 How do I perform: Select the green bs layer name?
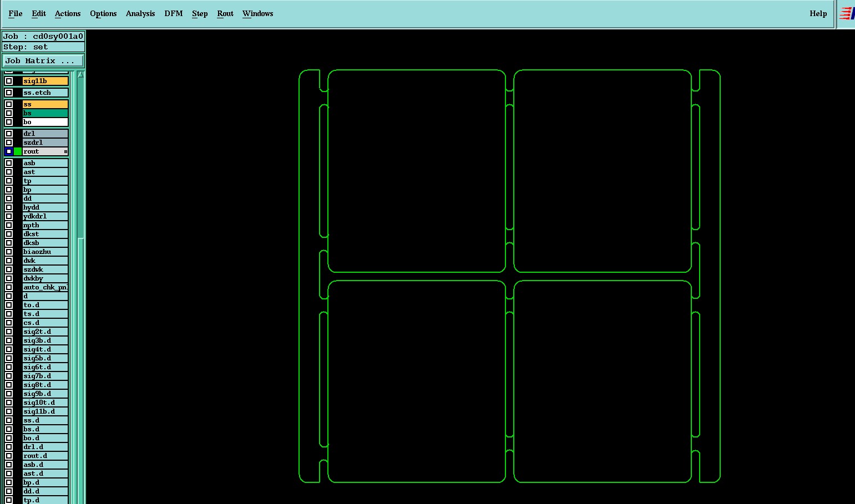45,113
